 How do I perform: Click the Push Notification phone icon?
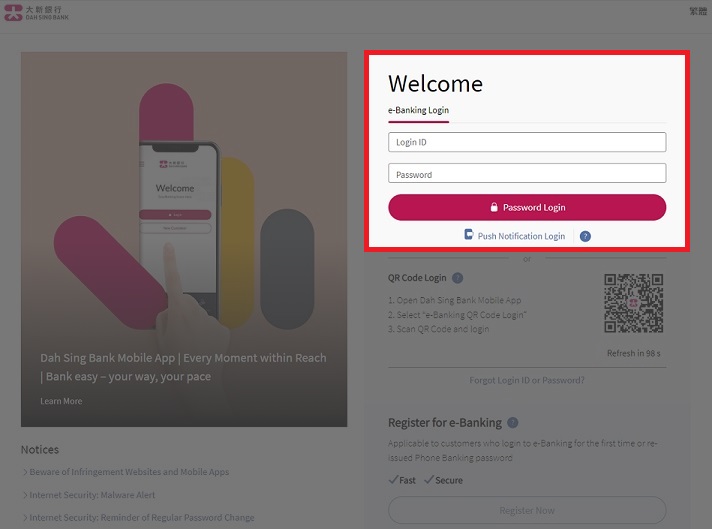point(468,235)
